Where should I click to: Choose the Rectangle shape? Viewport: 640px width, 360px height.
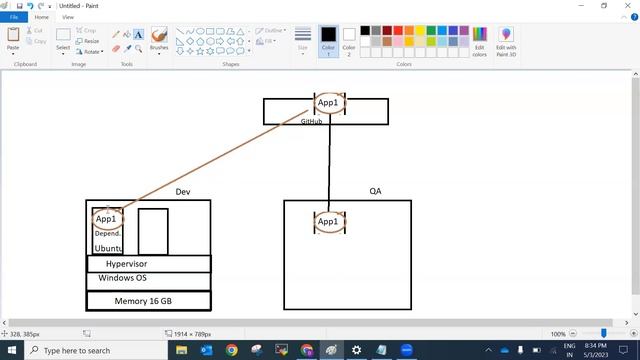pos(210,31)
